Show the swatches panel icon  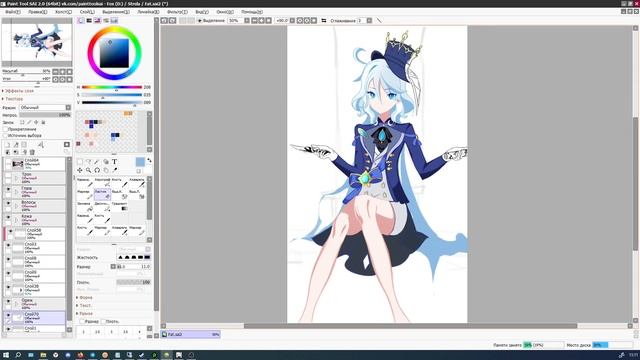[x=114, y=20]
